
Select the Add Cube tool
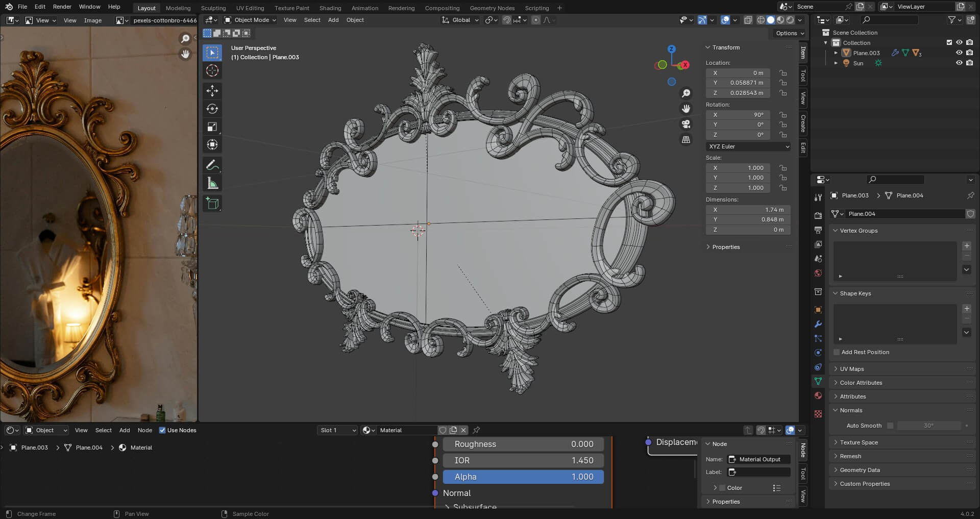click(x=212, y=204)
